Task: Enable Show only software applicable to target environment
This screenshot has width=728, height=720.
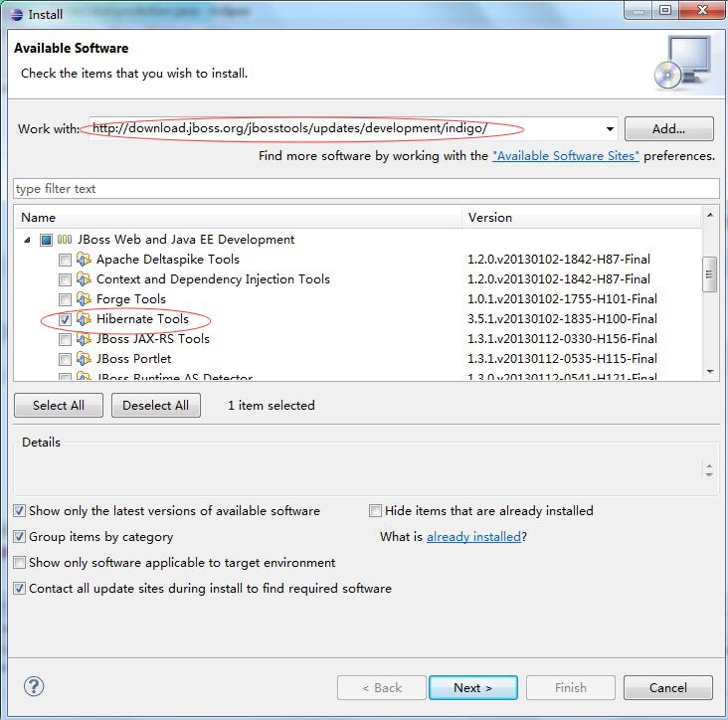Action: pos(19,563)
